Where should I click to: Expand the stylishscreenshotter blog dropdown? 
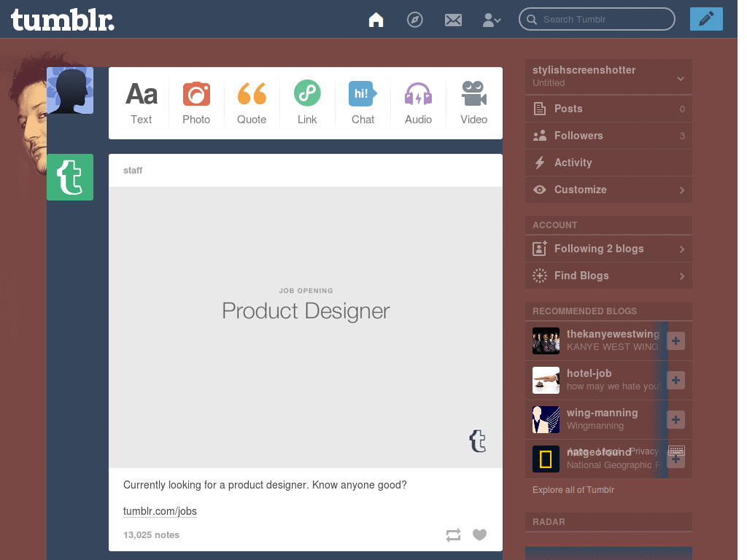[681, 79]
